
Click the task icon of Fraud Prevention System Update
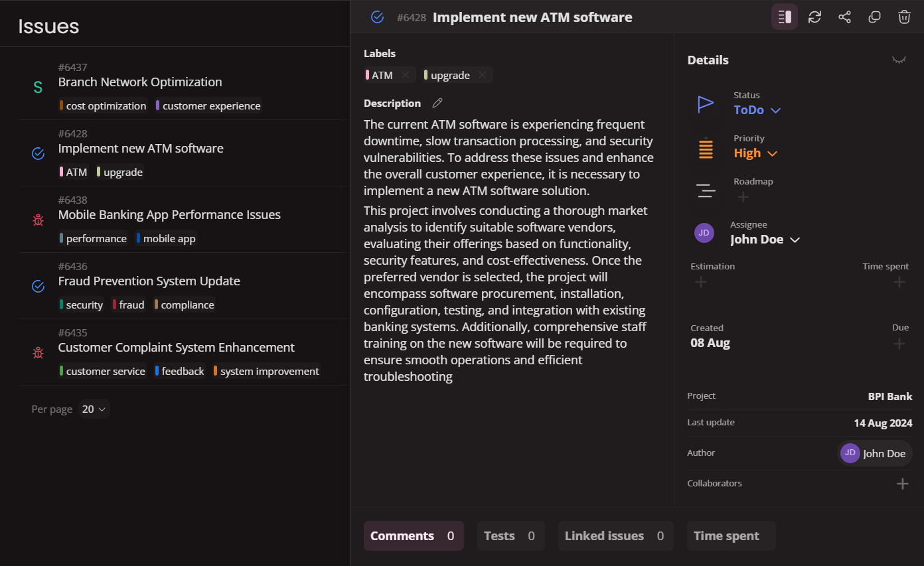pos(38,286)
